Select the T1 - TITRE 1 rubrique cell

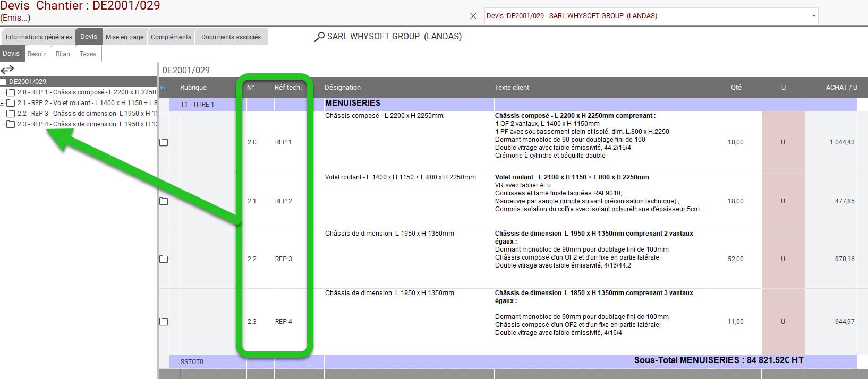(x=198, y=105)
